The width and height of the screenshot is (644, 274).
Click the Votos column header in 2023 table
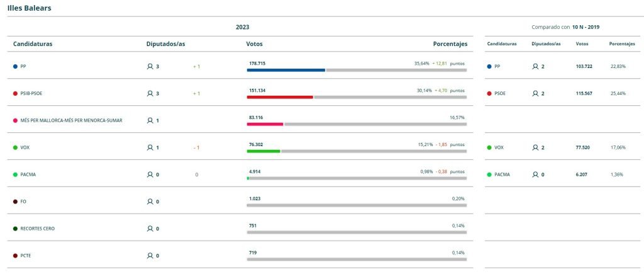click(254, 44)
